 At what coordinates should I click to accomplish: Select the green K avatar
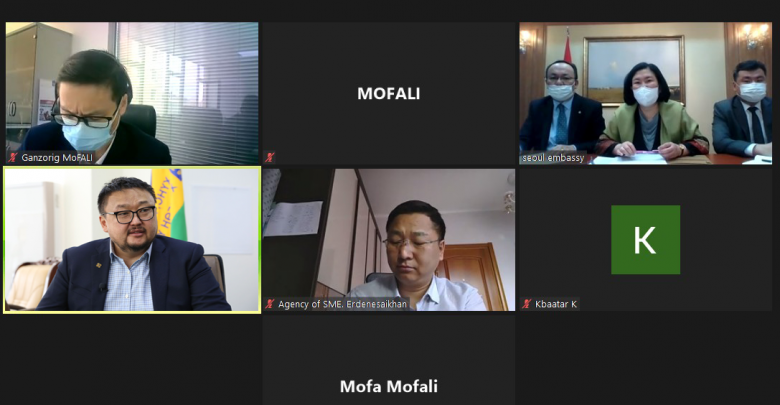(645, 240)
